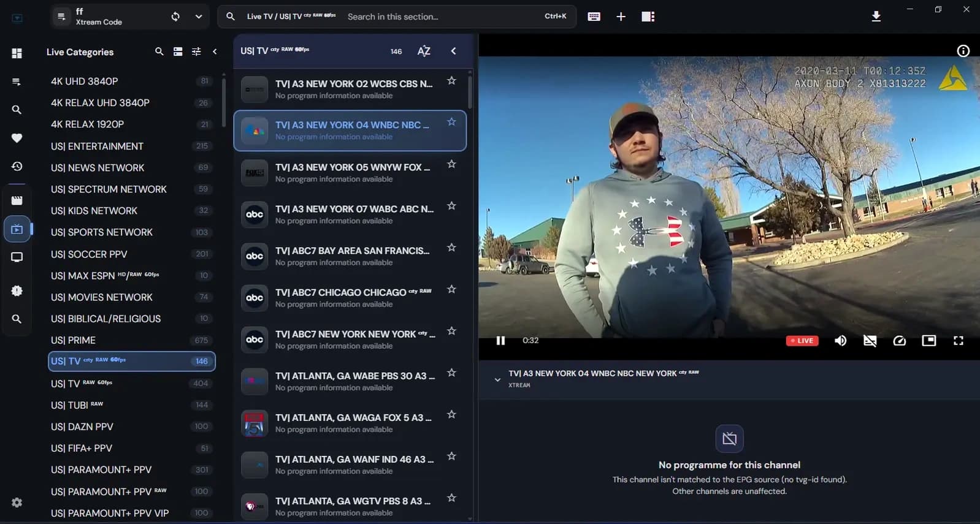Toggle subtitles off icon in player

tap(870, 340)
